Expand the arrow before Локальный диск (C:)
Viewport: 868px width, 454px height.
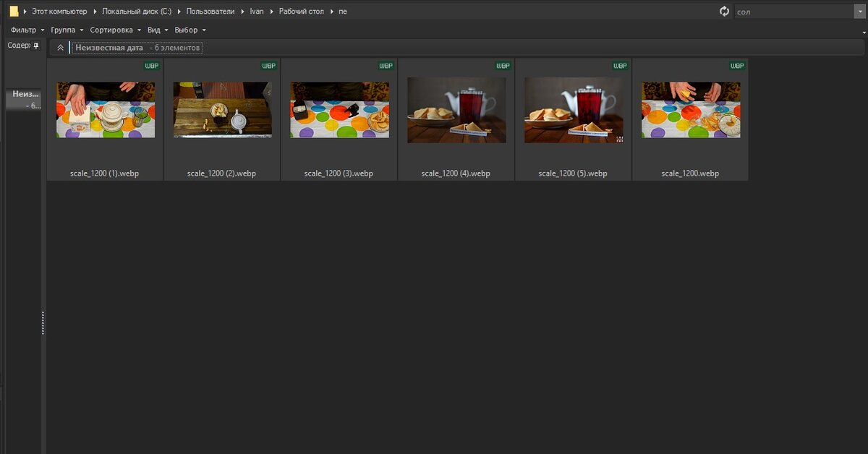pyautogui.click(x=95, y=12)
